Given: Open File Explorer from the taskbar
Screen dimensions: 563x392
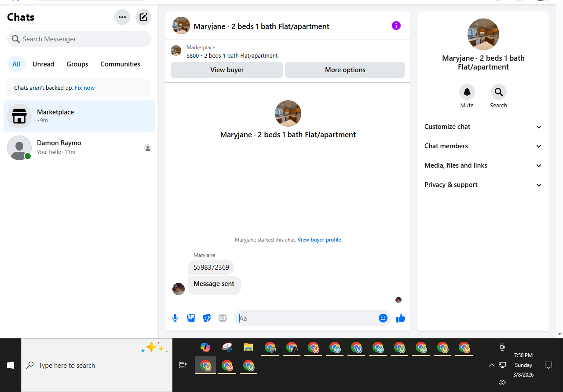Looking at the screenshot, I should click(x=249, y=347).
